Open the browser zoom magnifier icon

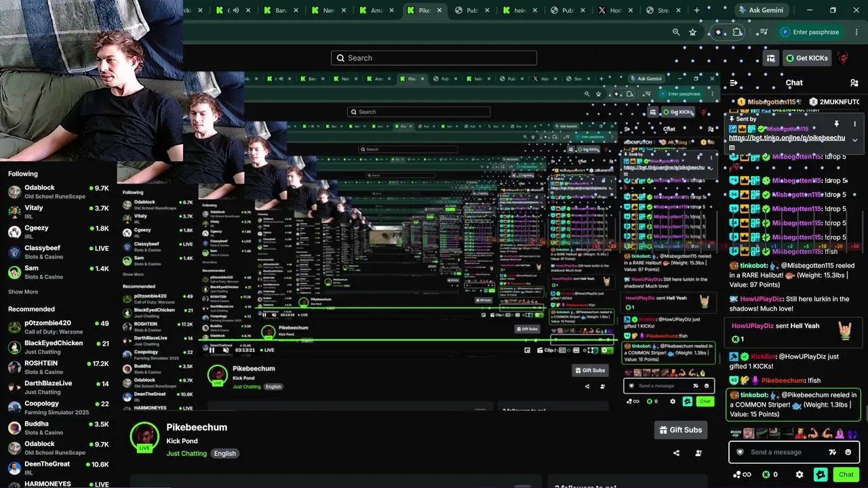(x=676, y=32)
